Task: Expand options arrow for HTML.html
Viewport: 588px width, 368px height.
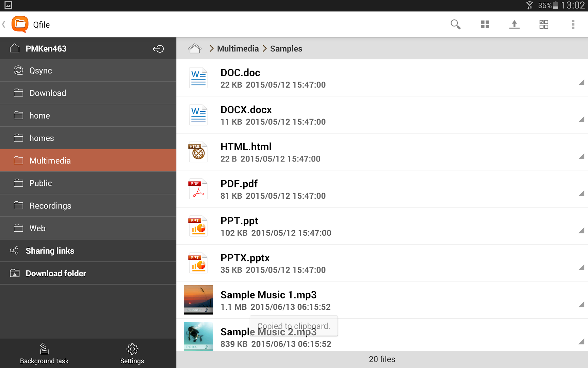Action: [581, 156]
